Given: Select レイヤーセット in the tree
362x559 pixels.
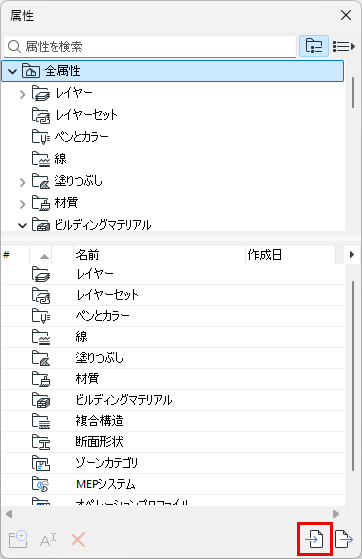Looking at the screenshot, I should 87,115.
